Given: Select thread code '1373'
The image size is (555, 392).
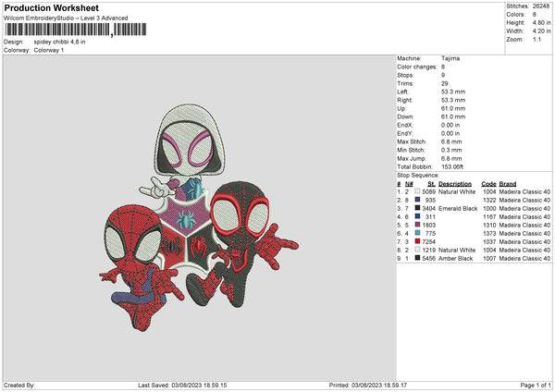Looking at the screenshot, I should pyautogui.click(x=489, y=234).
